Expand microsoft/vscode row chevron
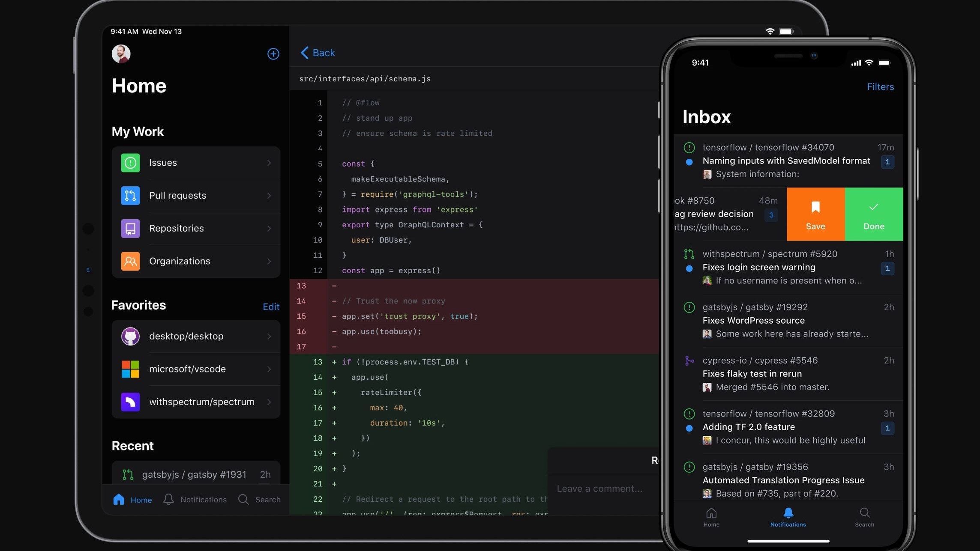This screenshot has width=980, height=551. click(x=269, y=369)
